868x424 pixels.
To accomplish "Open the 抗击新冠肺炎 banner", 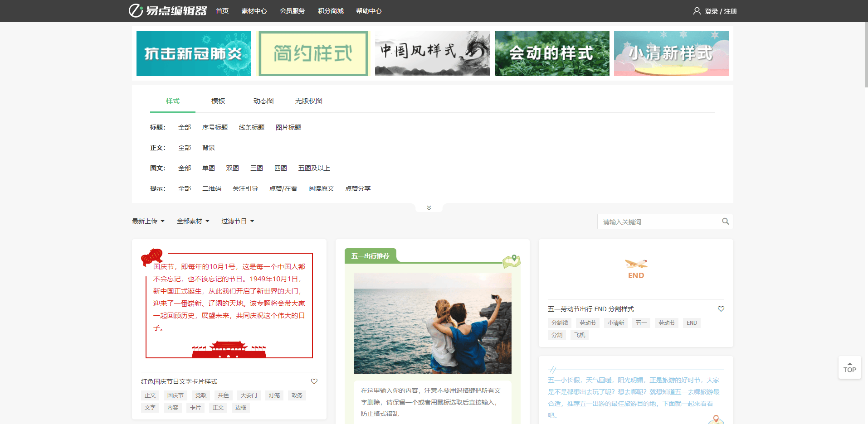I will click(194, 53).
